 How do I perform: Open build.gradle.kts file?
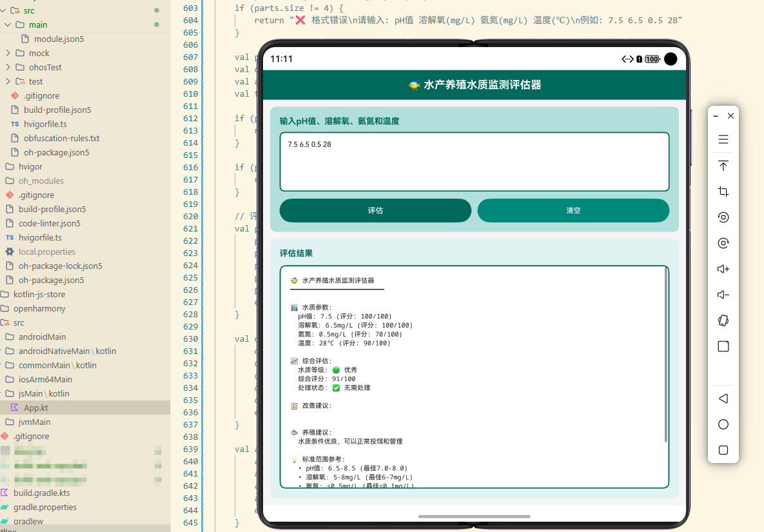pyautogui.click(x=41, y=493)
